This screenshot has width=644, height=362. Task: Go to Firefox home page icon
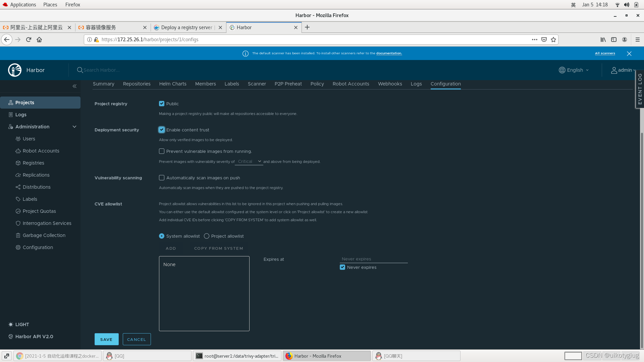point(39,40)
